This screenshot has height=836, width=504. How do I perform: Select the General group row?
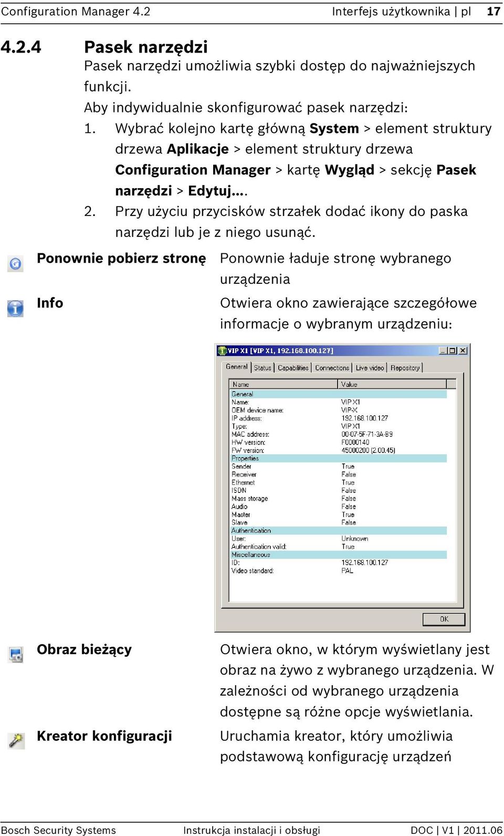click(x=339, y=394)
